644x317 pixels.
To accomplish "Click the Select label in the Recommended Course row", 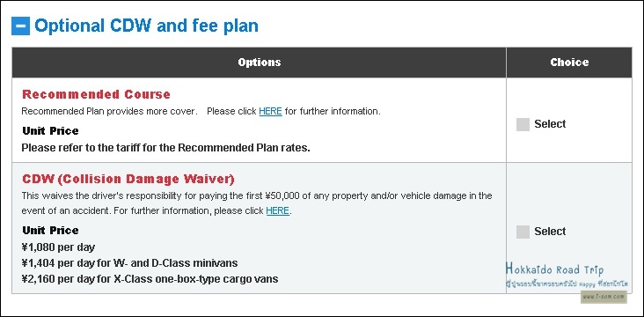I will coord(550,124).
